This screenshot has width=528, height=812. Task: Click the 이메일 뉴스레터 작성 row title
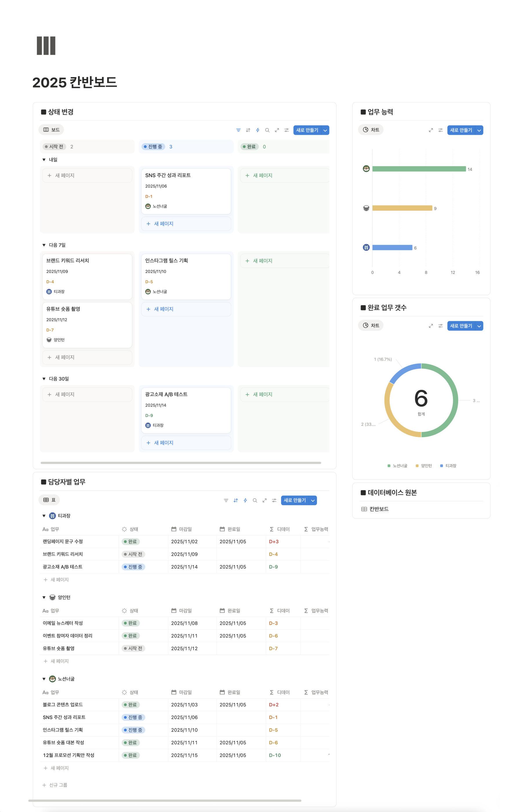click(63, 623)
